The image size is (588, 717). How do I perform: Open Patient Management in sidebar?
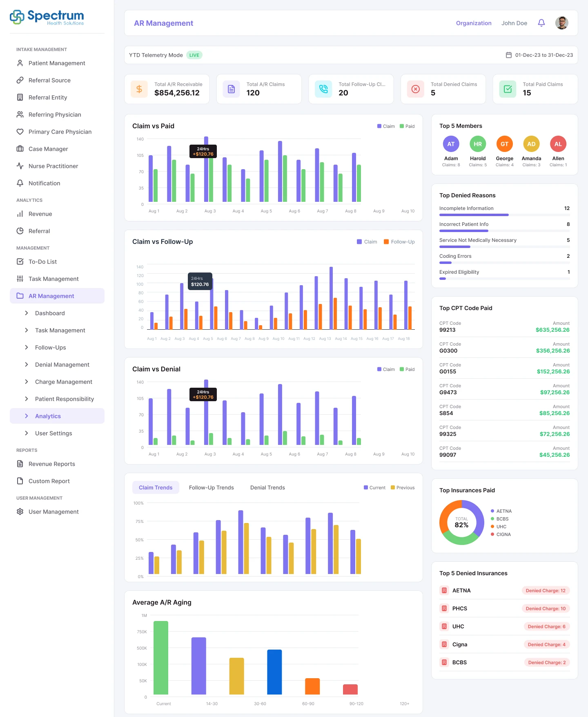click(x=57, y=63)
